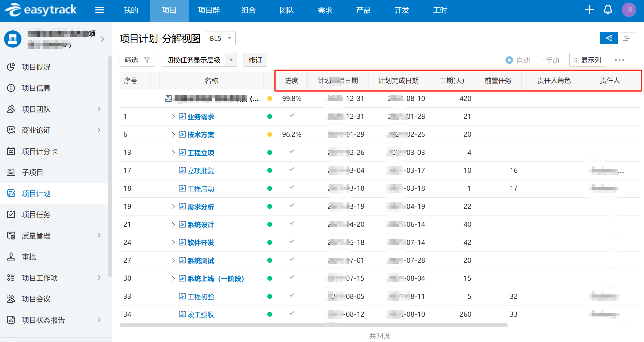The height and width of the screenshot is (342, 644).
Task: Click the 修订 button
Action: pyautogui.click(x=255, y=60)
